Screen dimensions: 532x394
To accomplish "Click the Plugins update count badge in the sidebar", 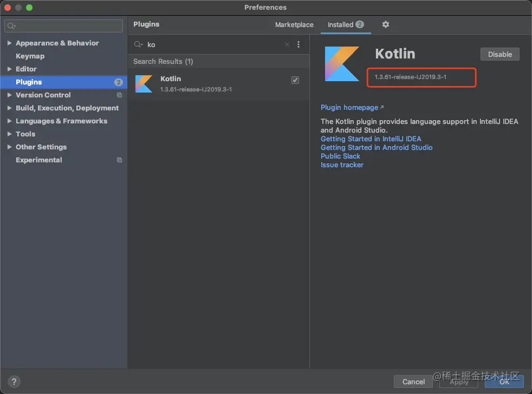I will point(119,82).
